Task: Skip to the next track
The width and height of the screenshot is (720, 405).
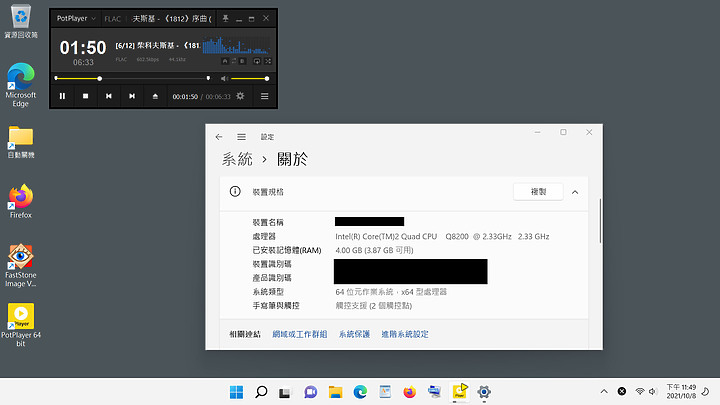Action: pos(131,96)
